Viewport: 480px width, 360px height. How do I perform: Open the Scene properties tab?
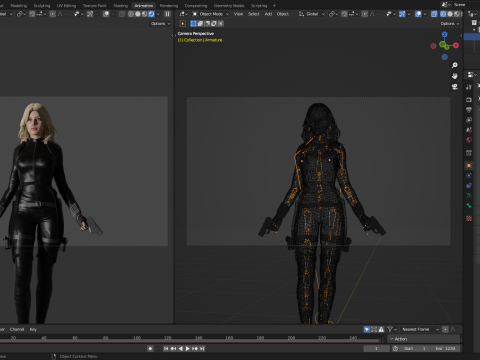point(469,130)
